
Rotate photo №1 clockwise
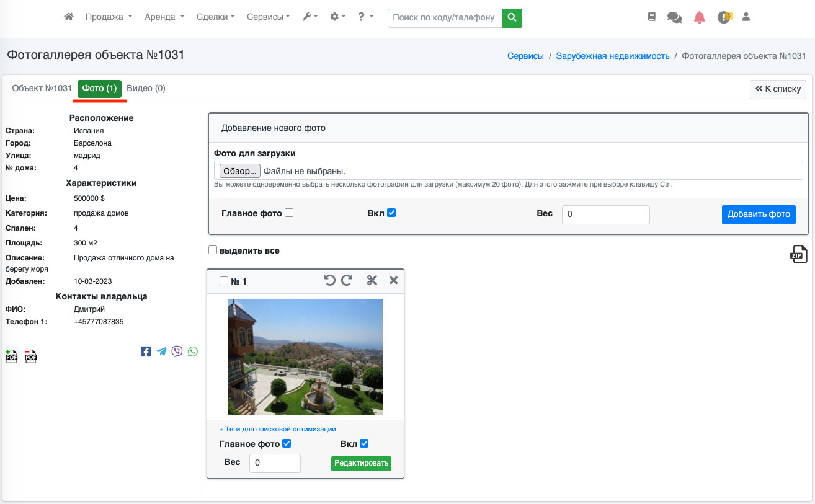pos(347,281)
